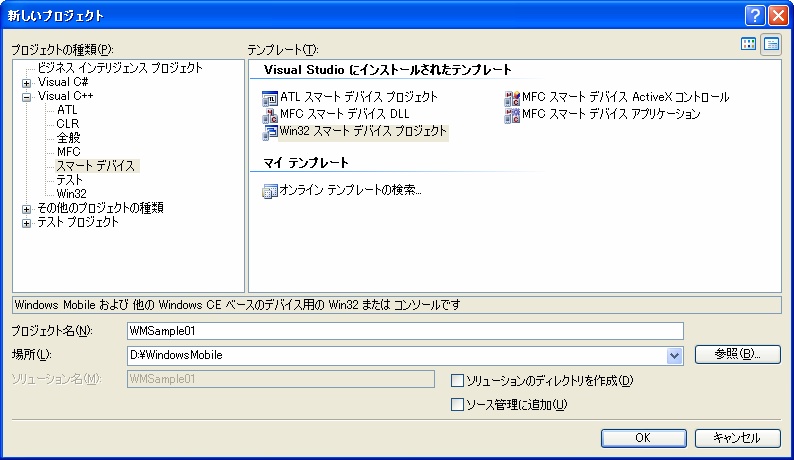This screenshot has height=460, width=794.
Task: Expand the Visual C# tree node
Action: (26, 83)
